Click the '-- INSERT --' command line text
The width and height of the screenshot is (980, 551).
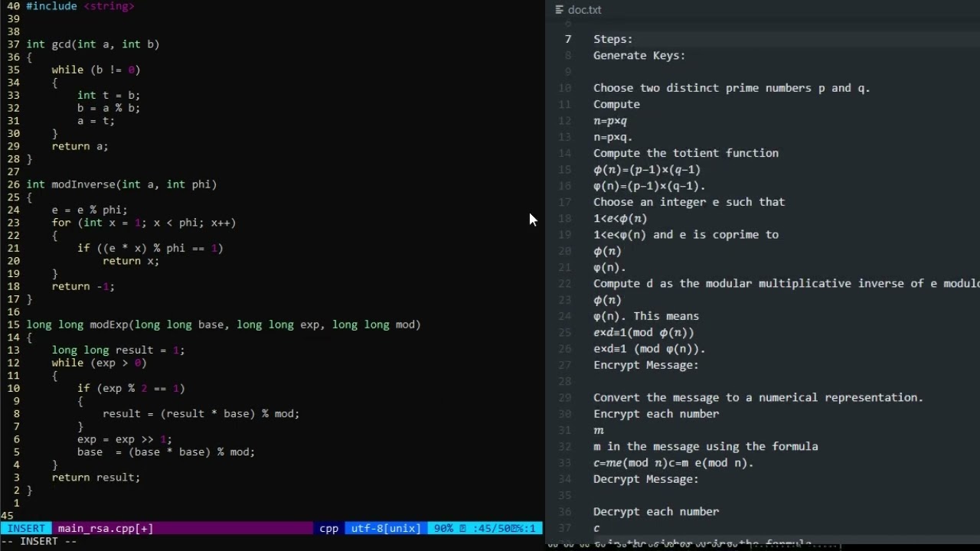tap(39, 541)
